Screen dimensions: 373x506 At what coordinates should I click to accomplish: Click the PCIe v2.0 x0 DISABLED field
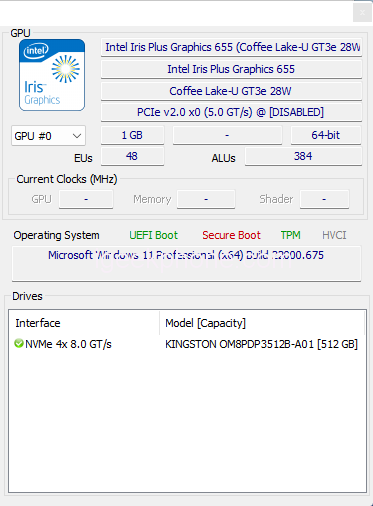[231, 112]
